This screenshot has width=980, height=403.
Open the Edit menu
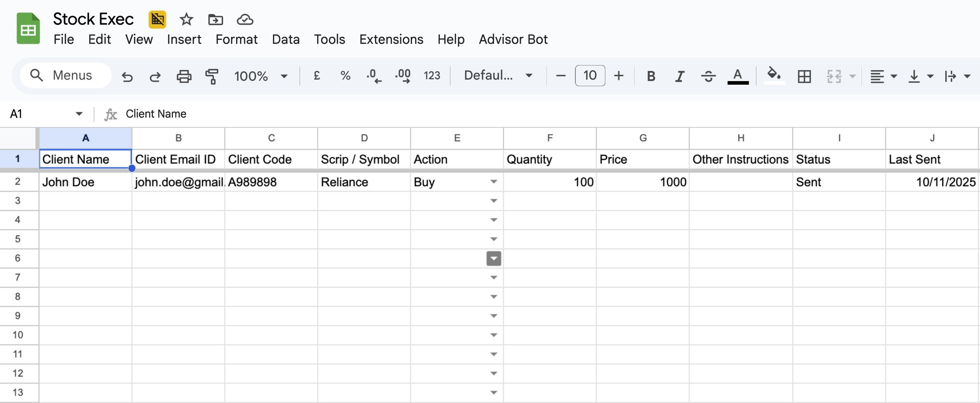click(x=100, y=39)
